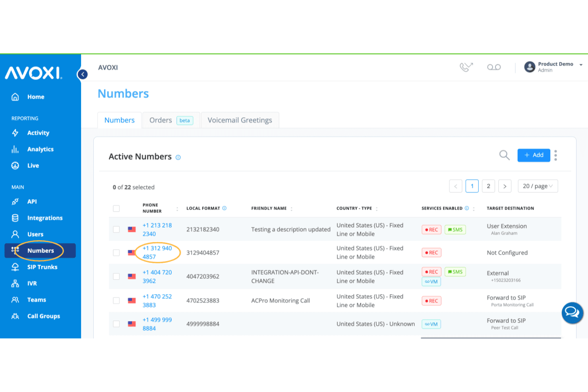Click the VM badge for 4999998884
The height and width of the screenshot is (392, 588).
[431, 324]
